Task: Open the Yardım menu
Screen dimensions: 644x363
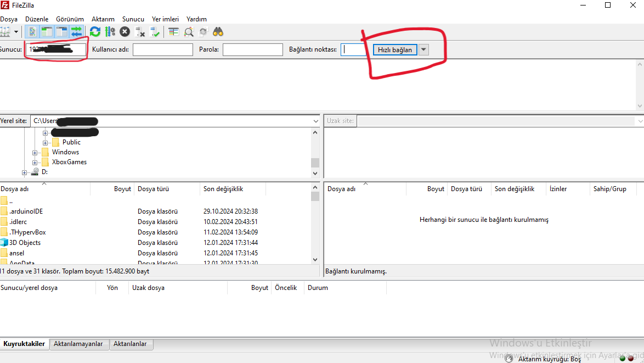Action: (196, 19)
